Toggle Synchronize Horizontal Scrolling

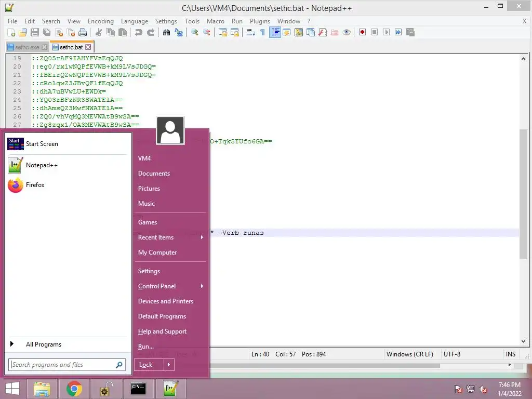pos(234,32)
